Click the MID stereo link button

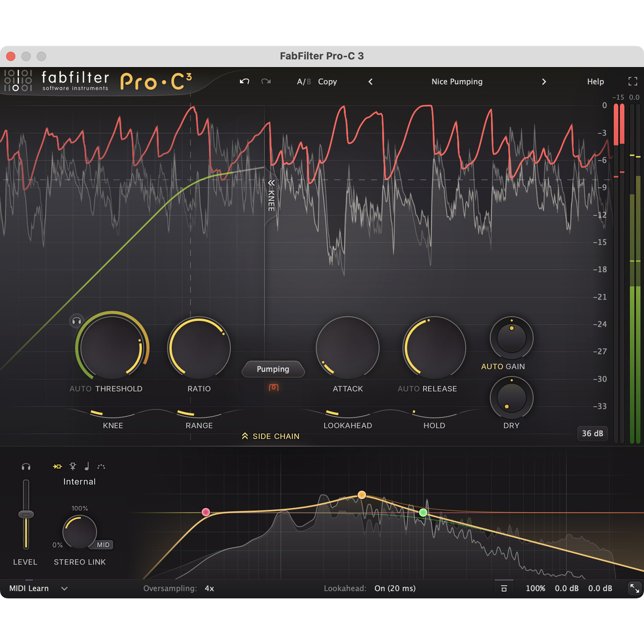tap(103, 545)
